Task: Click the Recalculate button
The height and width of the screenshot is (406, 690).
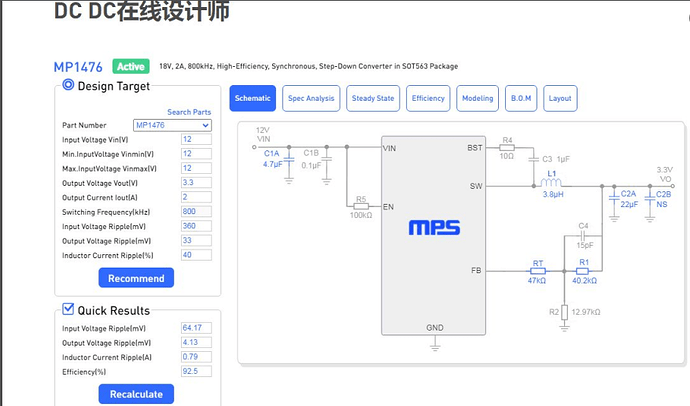Action: pyautogui.click(x=136, y=394)
